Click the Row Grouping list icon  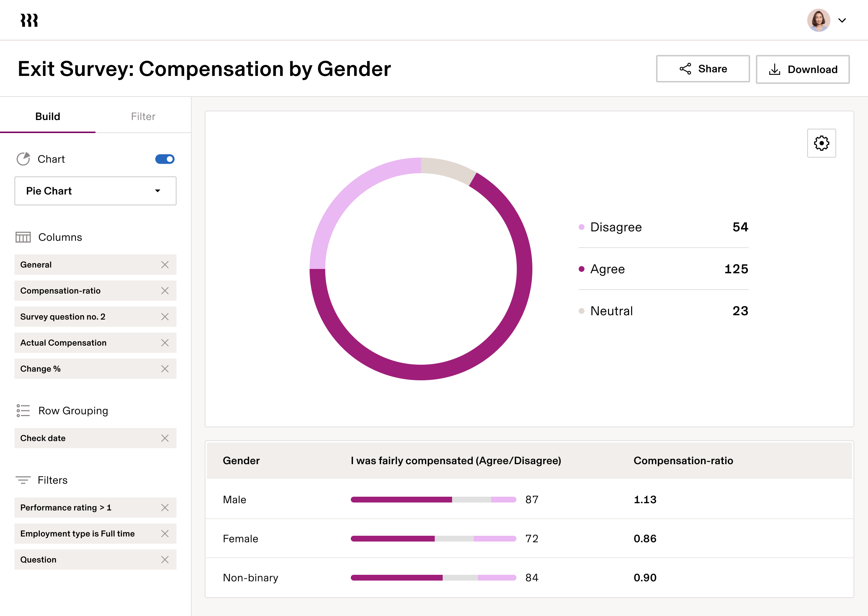23,410
